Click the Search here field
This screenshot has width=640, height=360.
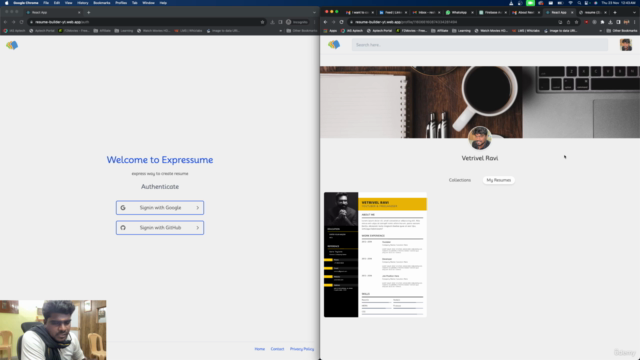480,45
